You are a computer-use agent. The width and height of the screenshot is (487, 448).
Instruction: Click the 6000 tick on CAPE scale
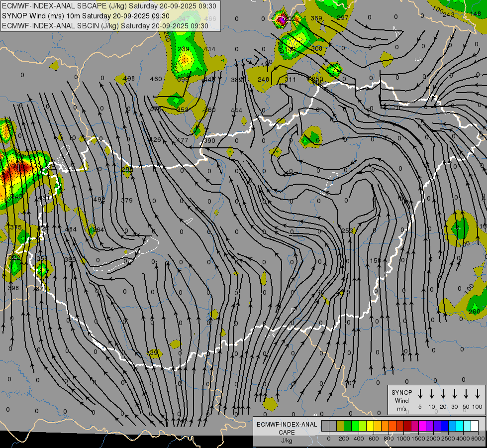[478, 439]
